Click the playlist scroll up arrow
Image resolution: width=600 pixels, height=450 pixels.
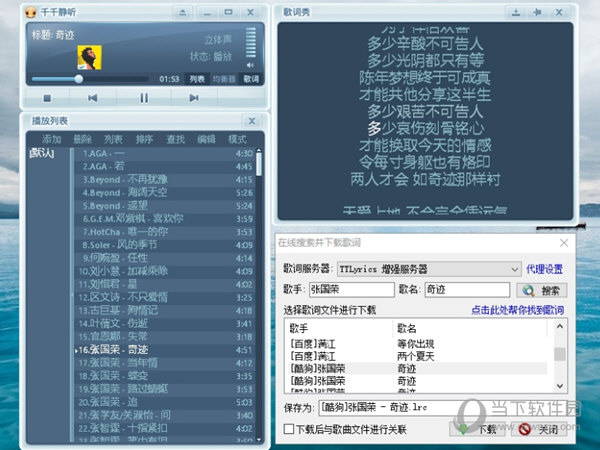pos(259,150)
